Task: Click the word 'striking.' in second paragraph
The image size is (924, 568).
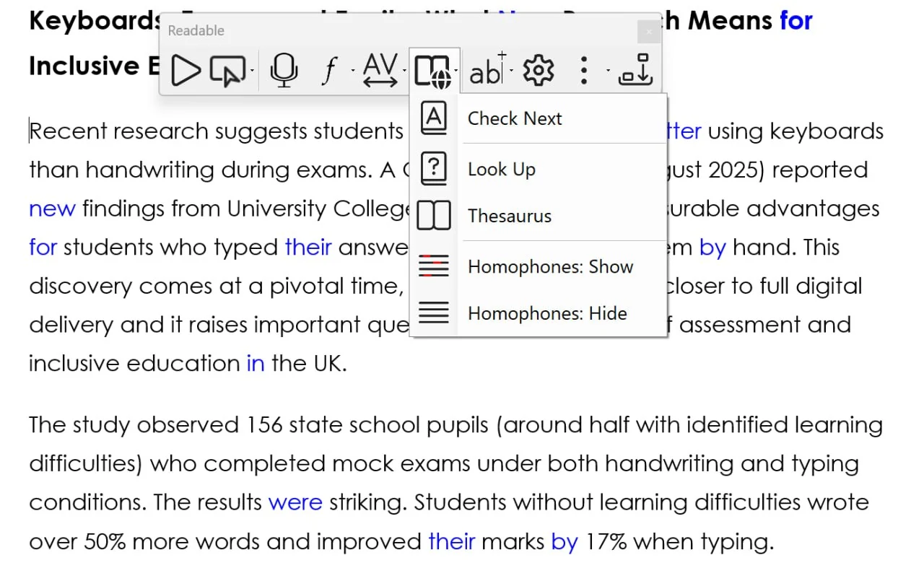Action: (x=368, y=502)
